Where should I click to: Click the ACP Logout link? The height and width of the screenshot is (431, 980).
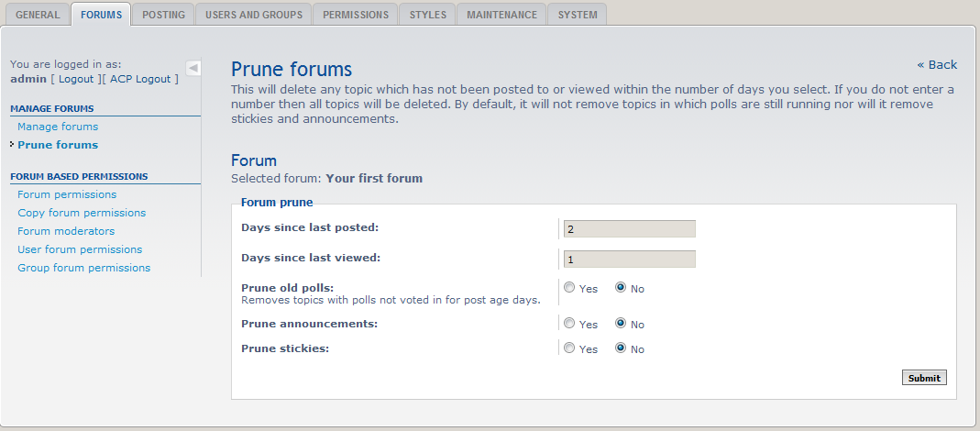click(x=140, y=79)
